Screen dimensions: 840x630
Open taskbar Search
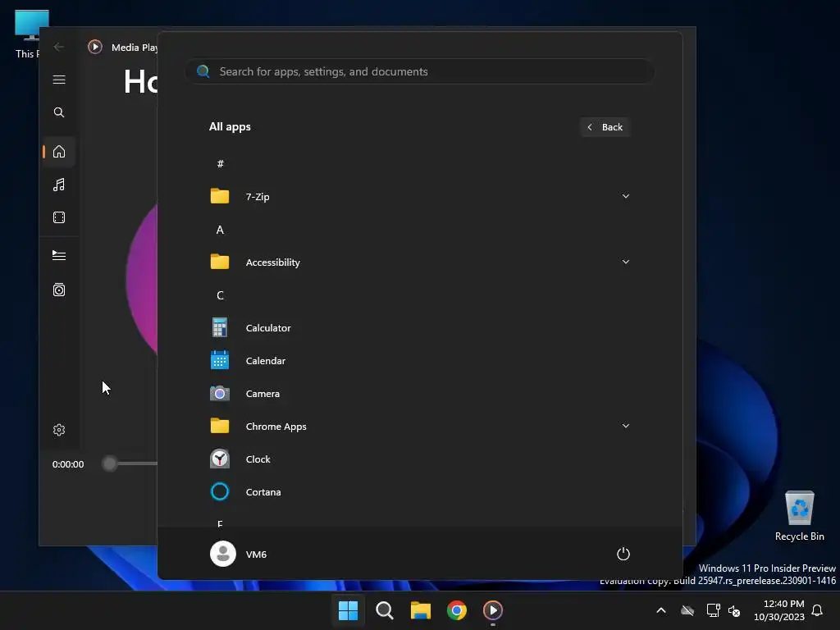tap(385, 610)
